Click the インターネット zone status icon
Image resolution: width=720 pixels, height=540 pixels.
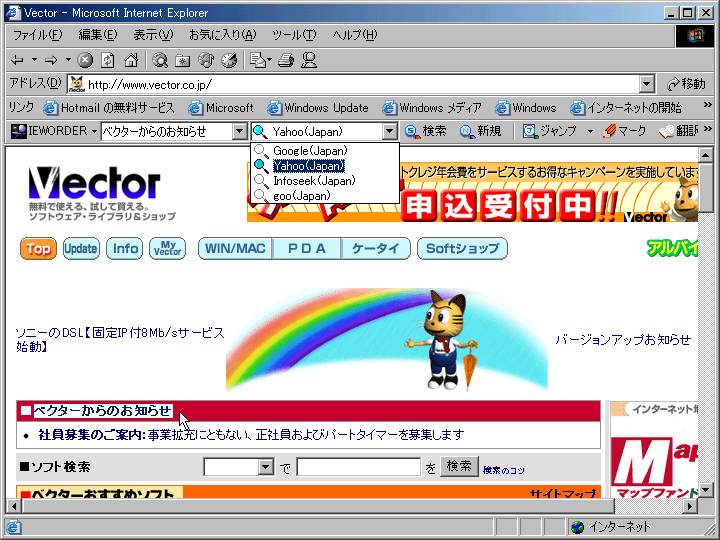pyautogui.click(x=577, y=527)
